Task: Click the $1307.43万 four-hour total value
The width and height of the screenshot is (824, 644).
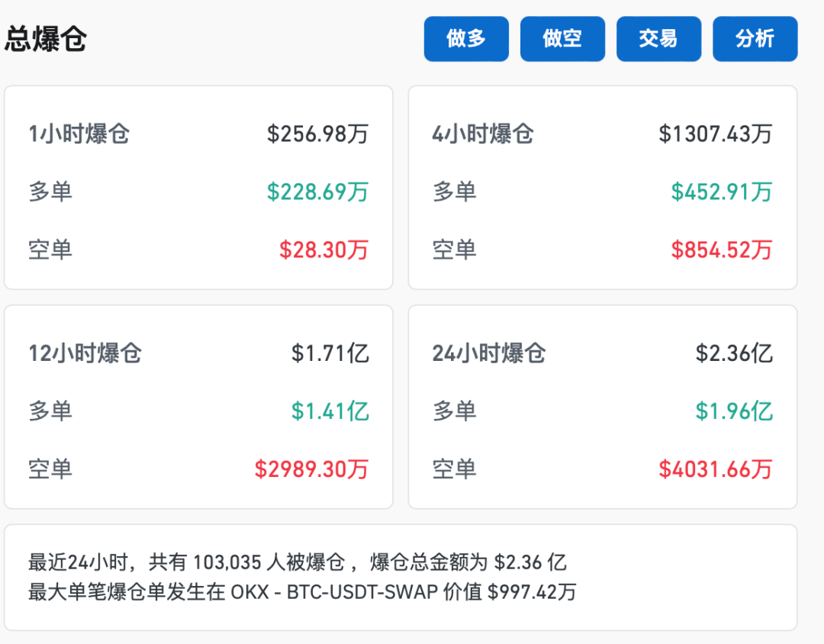Action: click(717, 134)
